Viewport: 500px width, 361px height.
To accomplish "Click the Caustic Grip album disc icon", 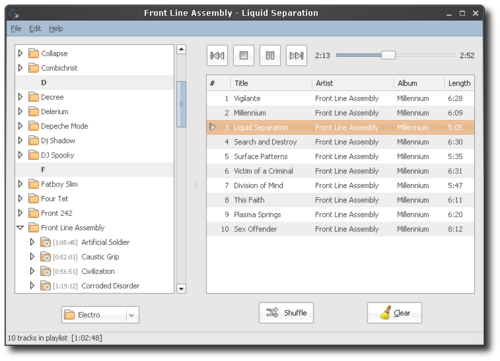I will coord(46,257).
